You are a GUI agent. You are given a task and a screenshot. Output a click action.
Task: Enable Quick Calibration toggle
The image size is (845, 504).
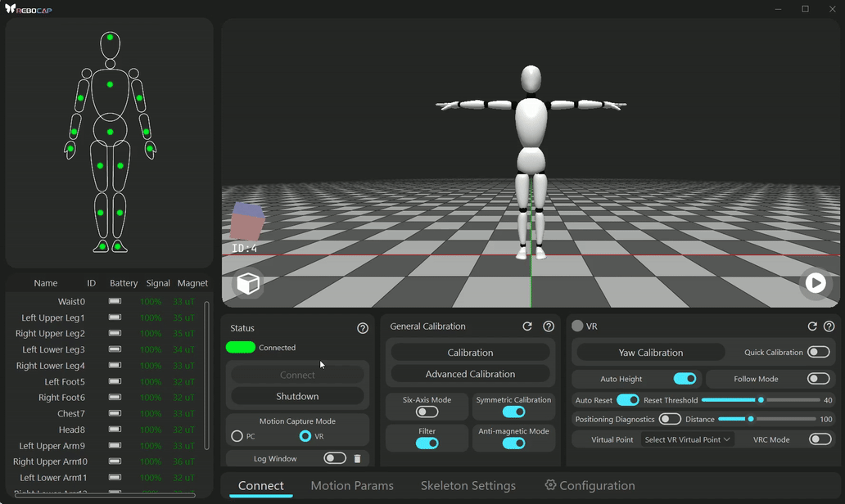click(818, 352)
